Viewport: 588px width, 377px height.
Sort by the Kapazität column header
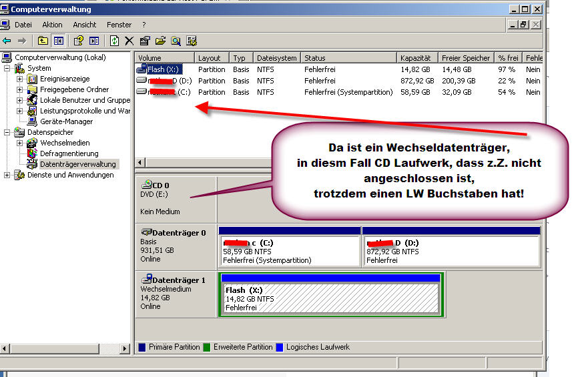[x=416, y=58]
